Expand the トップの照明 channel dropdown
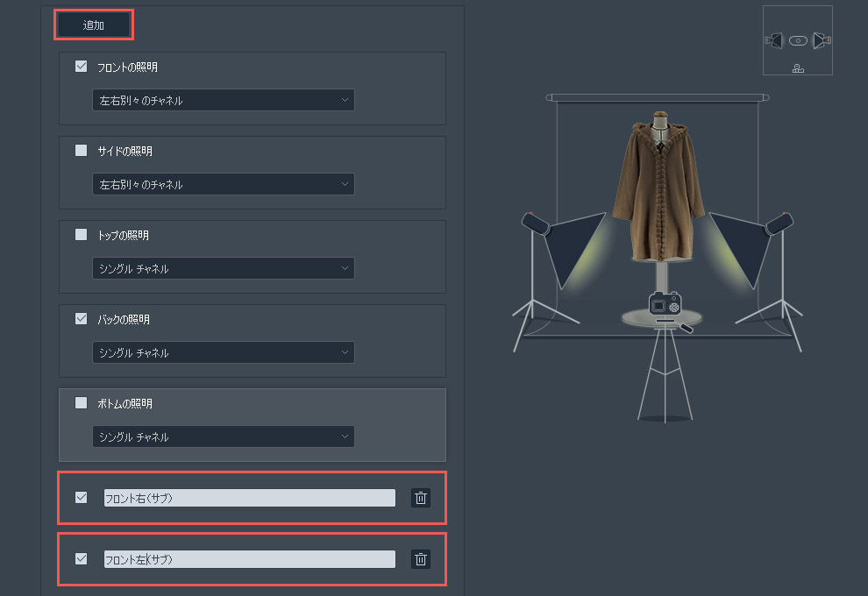The height and width of the screenshot is (596, 868). coord(224,268)
